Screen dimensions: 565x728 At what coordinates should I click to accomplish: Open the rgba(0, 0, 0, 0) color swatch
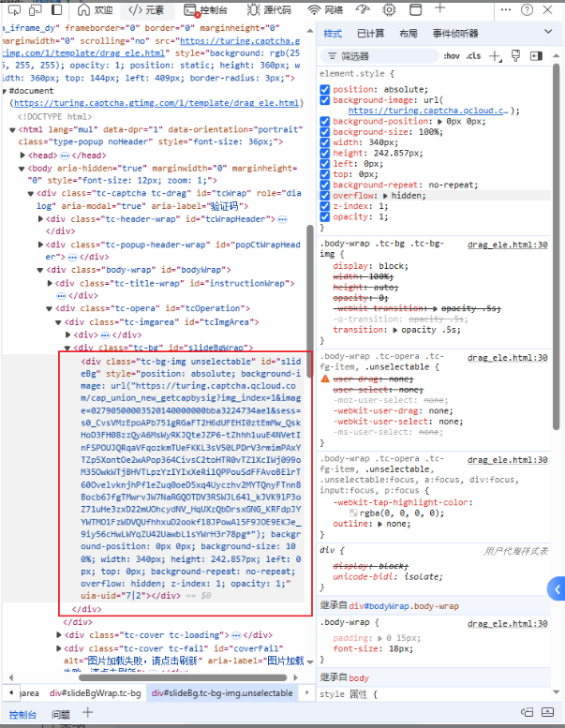coord(353,513)
